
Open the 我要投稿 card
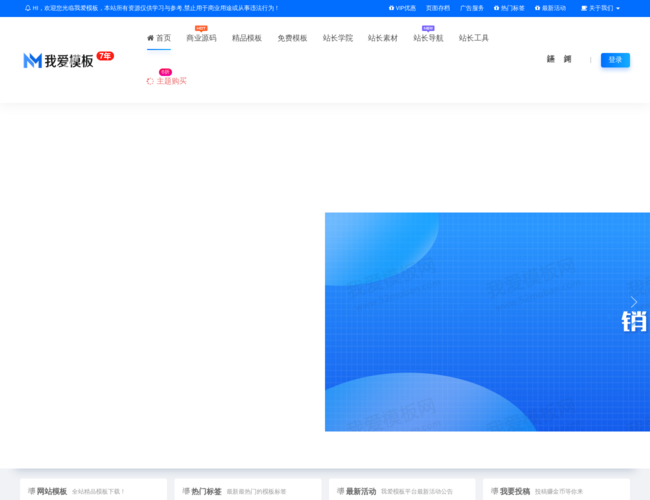click(x=556, y=490)
